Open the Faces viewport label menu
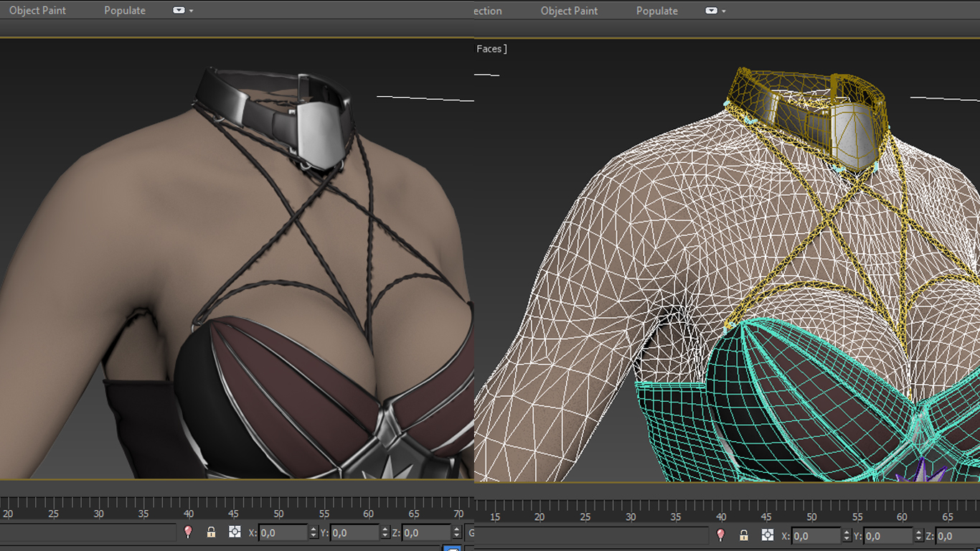Screen dimensions: 980x551 [x=491, y=49]
